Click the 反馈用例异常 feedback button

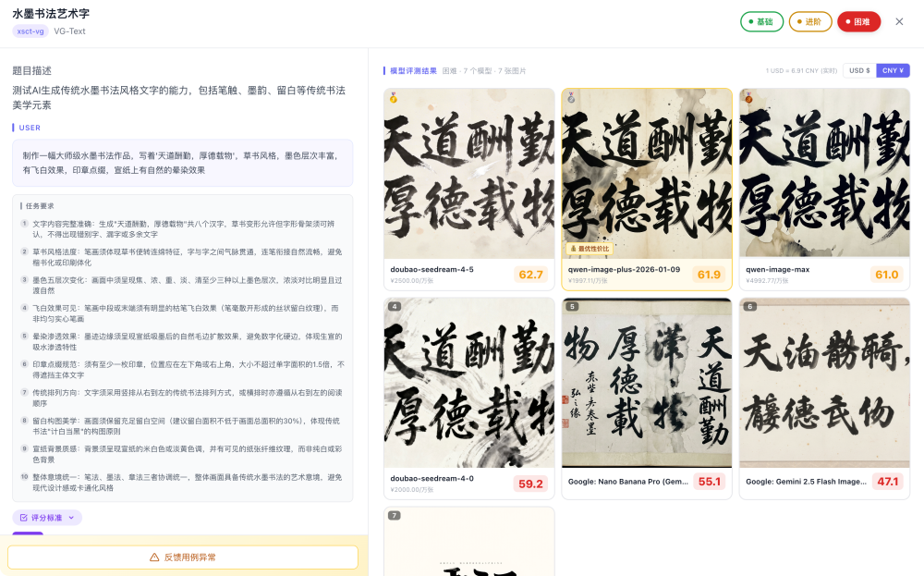pyautogui.click(x=182, y=558)
